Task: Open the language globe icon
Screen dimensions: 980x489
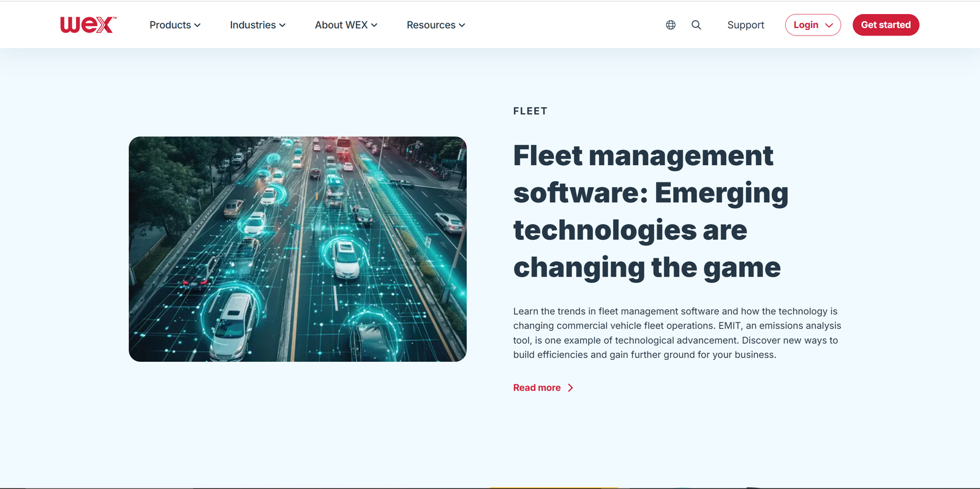Action: tap(671, 25)
